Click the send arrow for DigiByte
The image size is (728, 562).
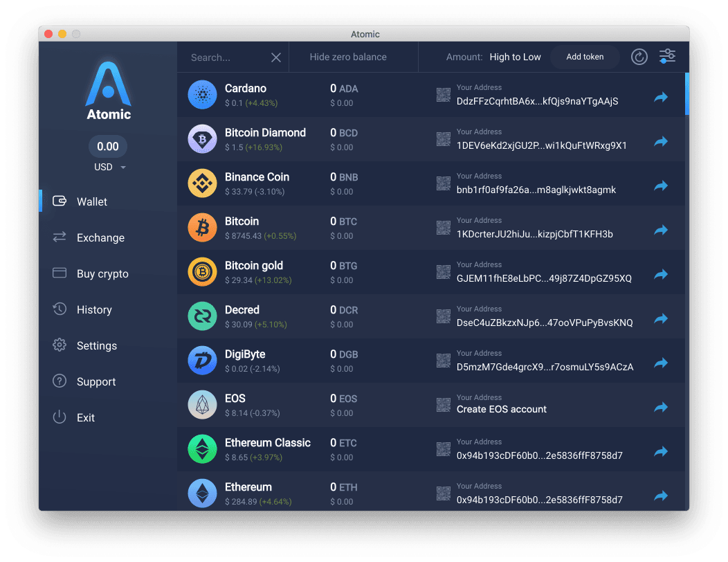pyautogui.click(x=661, y=363)
